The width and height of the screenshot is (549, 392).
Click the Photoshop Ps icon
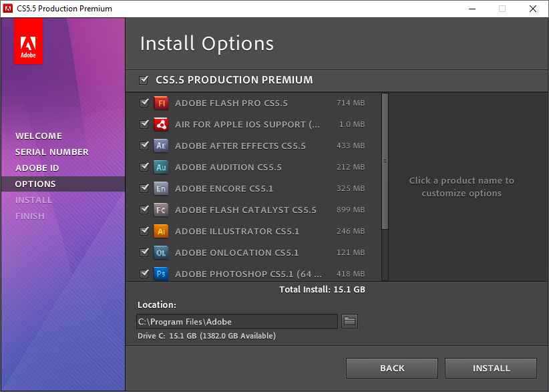point(160,273)
